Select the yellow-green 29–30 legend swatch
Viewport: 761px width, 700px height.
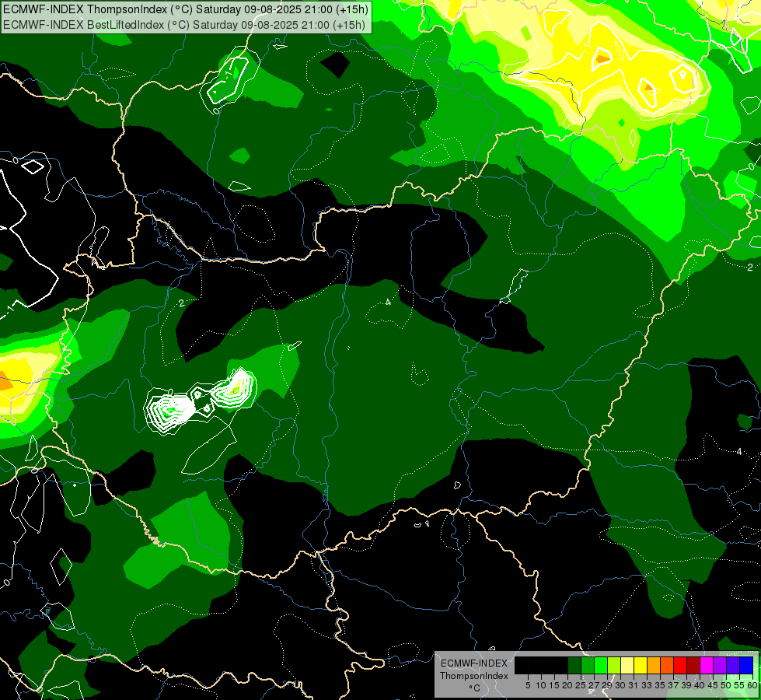[x=614, y=665]
